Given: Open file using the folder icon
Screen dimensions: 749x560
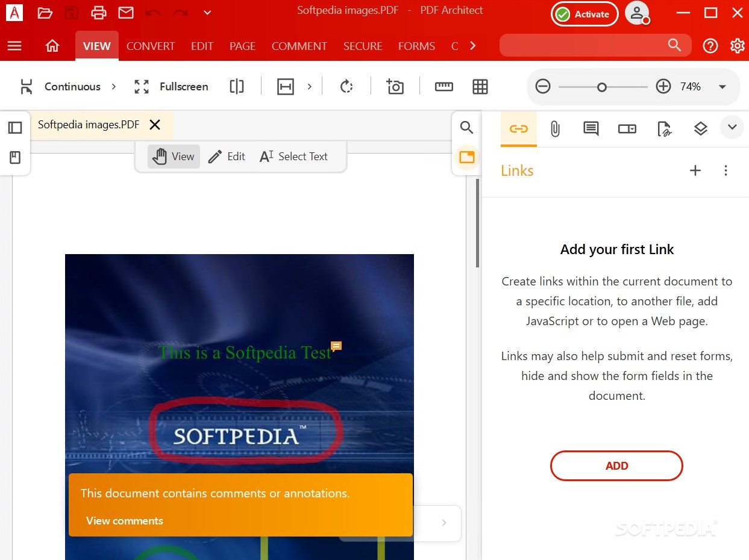Looking at the screenshot, I should pyautogui.click(x=45, y=13).
